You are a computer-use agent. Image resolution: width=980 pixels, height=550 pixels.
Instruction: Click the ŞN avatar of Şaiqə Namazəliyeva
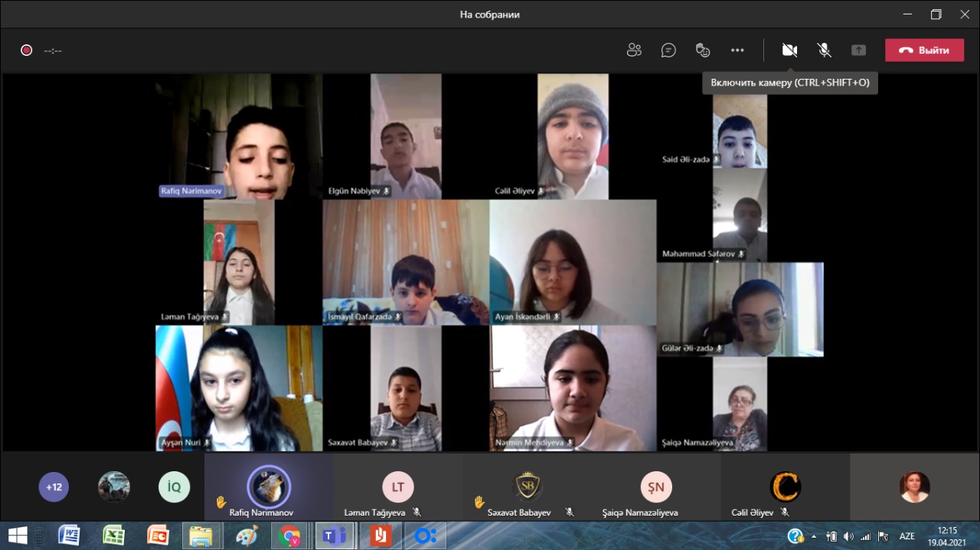(x=656, y=487)
